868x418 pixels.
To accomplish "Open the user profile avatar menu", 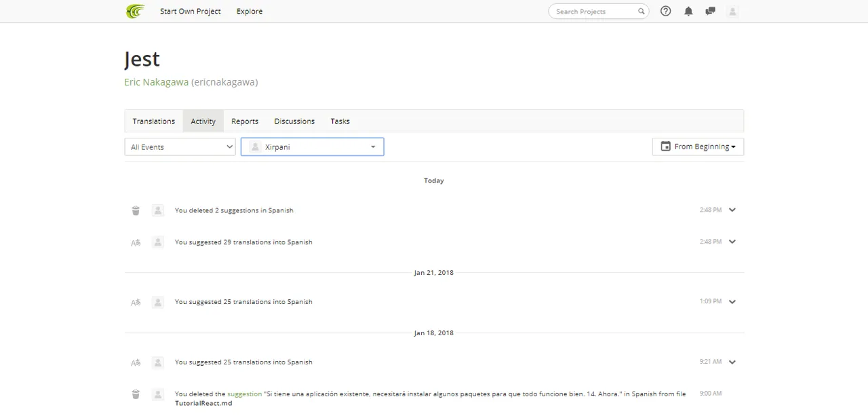I will [x=732, y=12].
